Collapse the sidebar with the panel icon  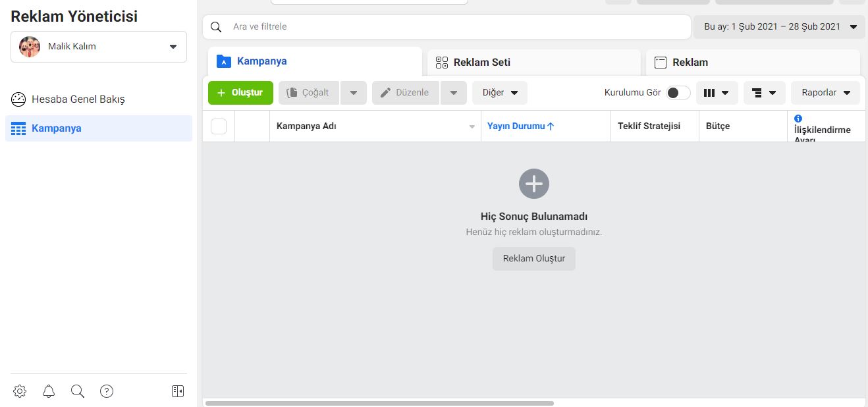[x=178, y=391]
